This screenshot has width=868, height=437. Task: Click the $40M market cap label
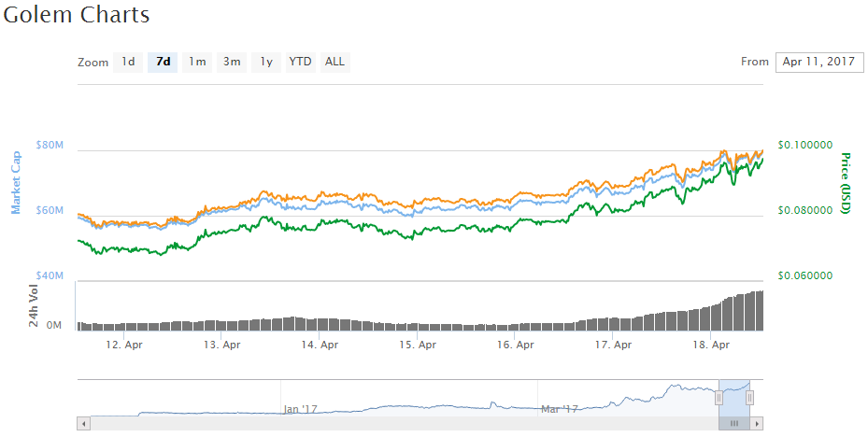click(50, 275)
